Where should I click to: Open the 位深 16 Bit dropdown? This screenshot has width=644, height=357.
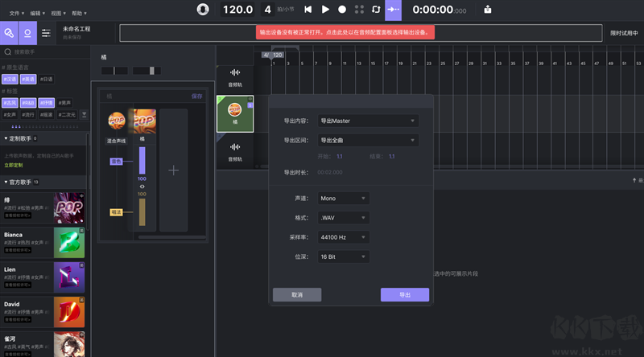click(344, 256)
